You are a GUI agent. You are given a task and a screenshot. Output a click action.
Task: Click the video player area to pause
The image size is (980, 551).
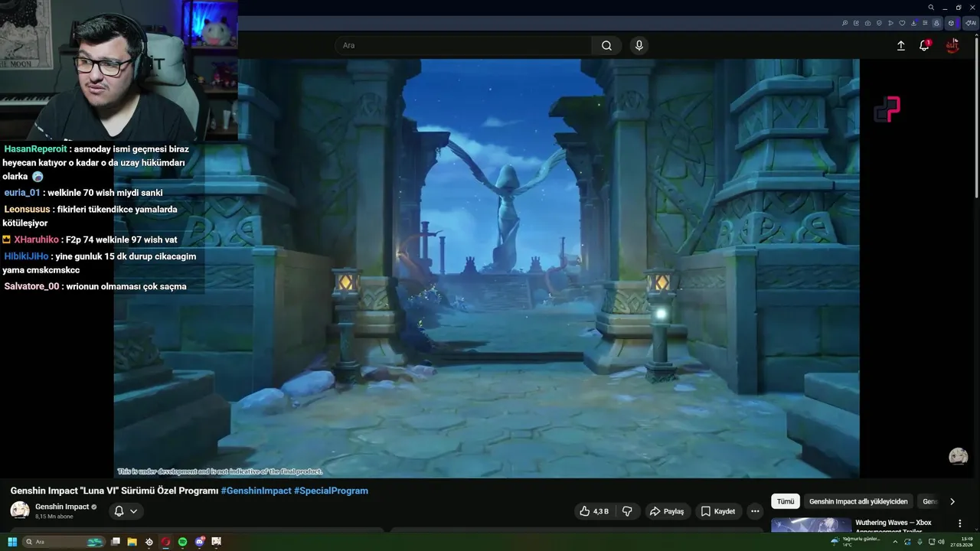(486, 268)
